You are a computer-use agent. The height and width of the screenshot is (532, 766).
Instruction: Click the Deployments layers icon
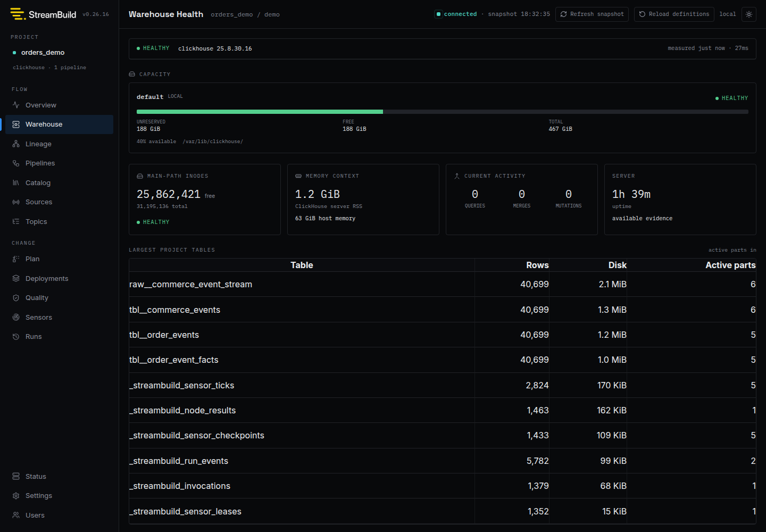coord(16,278)
